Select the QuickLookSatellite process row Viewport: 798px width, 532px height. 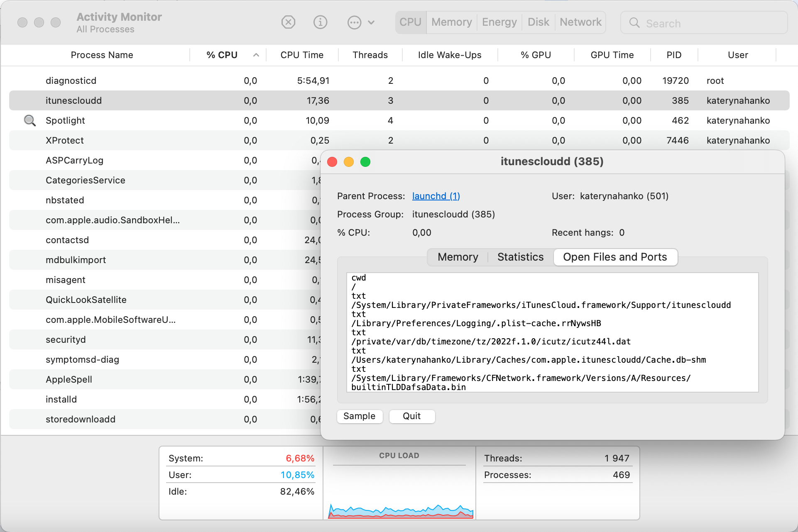(x=165, y=300)
